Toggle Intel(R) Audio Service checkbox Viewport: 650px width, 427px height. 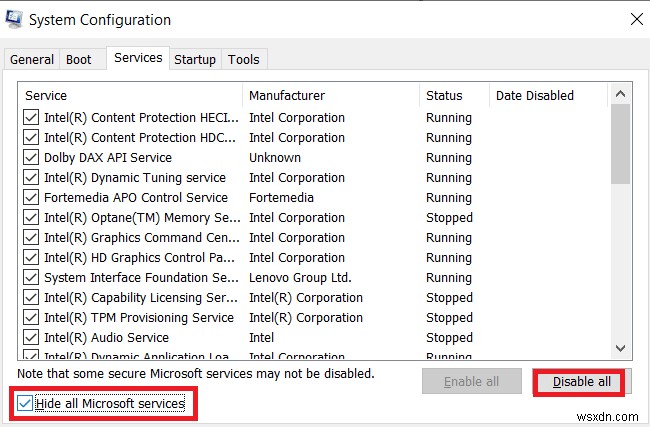pyautogui.click(x=31, y=338)
